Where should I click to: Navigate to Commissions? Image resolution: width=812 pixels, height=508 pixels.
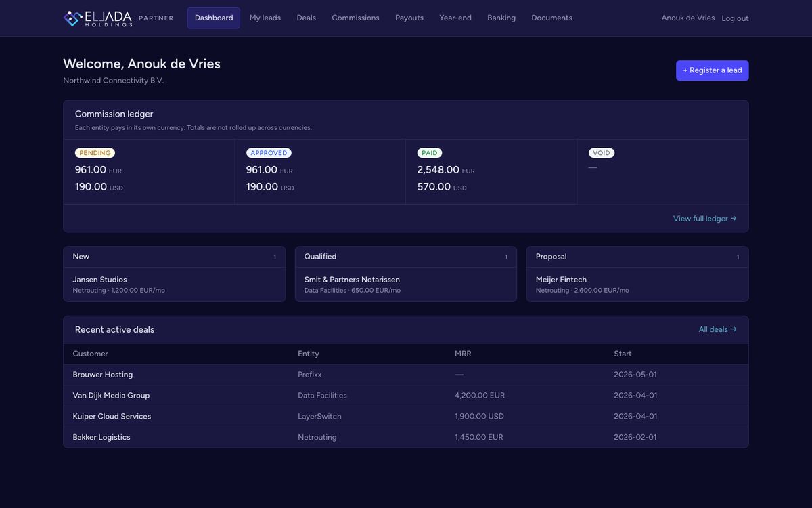[355, 18]
